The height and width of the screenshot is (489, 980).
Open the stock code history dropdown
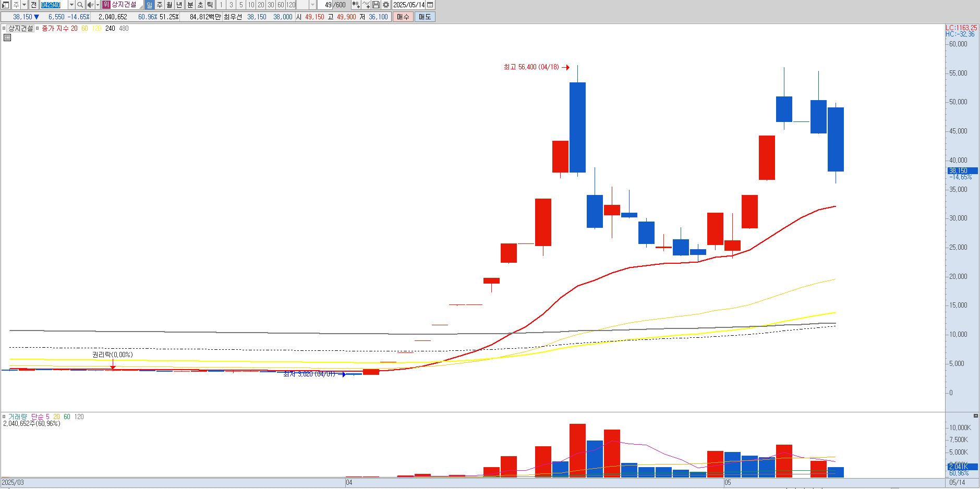point(71,5)
